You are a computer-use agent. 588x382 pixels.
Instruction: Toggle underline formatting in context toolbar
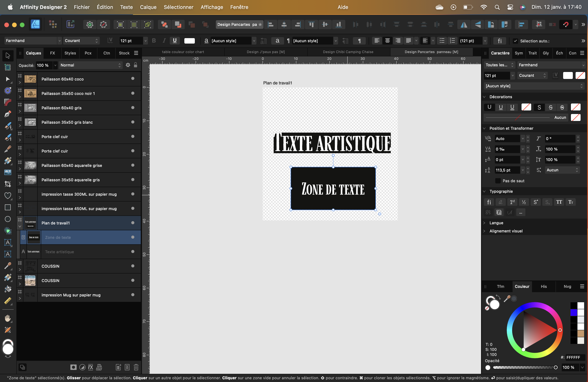(175, 41)
